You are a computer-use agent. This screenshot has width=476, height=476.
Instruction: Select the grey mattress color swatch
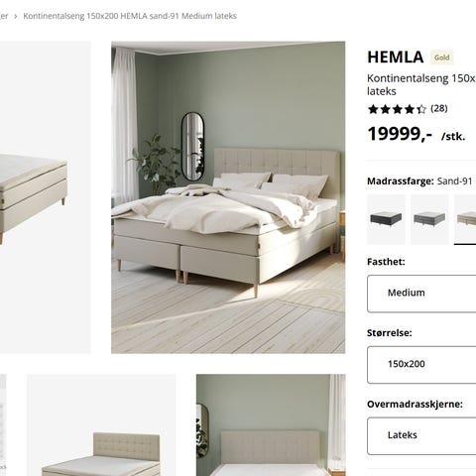coord(429,219)
